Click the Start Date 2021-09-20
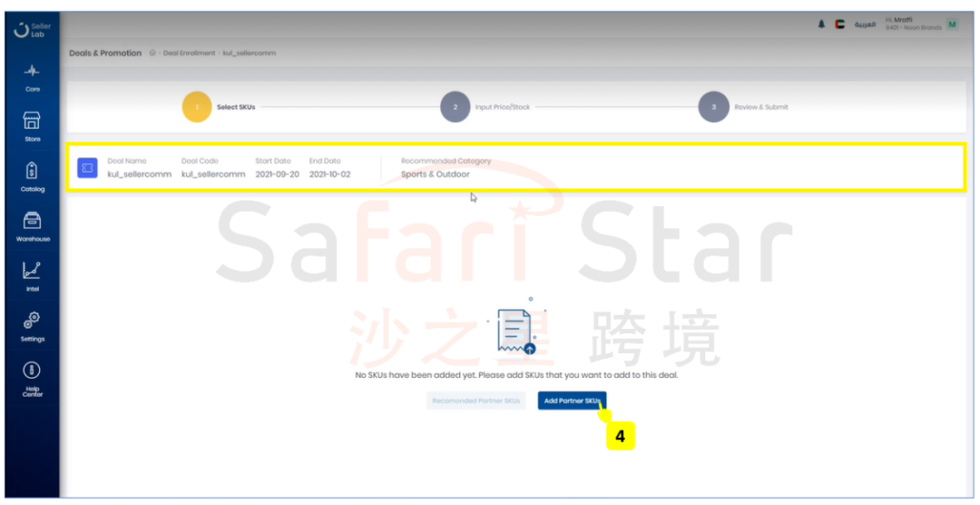This screenshot has width=980, height=505. (277, 174)
